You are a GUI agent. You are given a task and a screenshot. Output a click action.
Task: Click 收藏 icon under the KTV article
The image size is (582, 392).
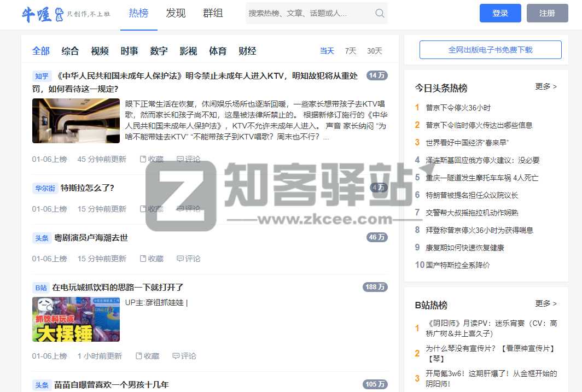click(143, 159)
